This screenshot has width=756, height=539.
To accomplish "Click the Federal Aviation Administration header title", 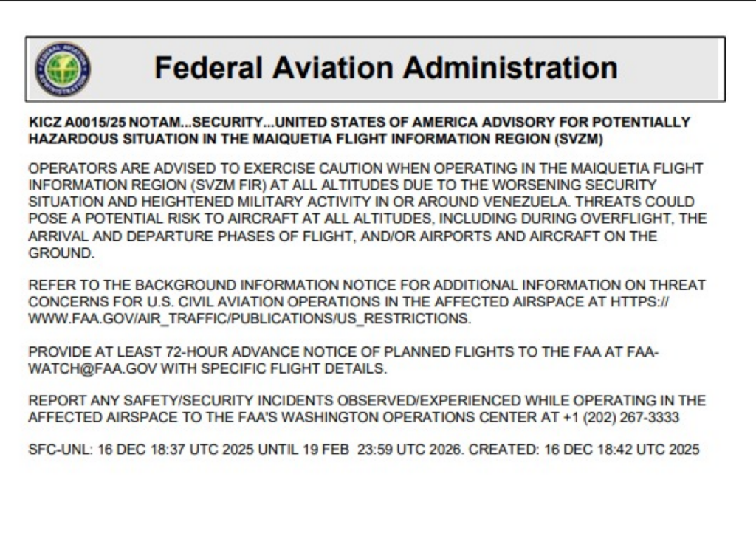I will point(385,68).
